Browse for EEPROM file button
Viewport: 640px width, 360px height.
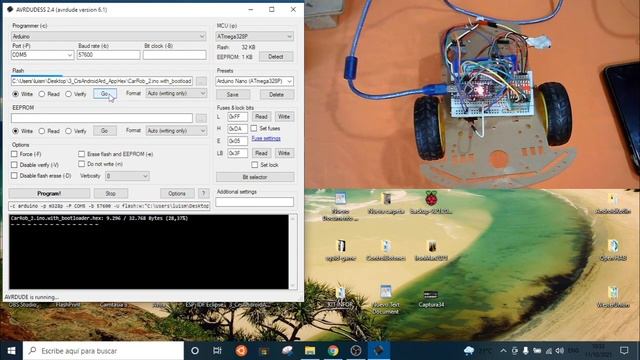[x=201, y=118]
